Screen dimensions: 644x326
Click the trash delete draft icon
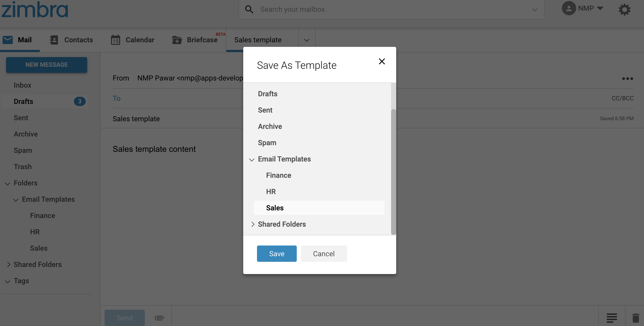point(636,318)
